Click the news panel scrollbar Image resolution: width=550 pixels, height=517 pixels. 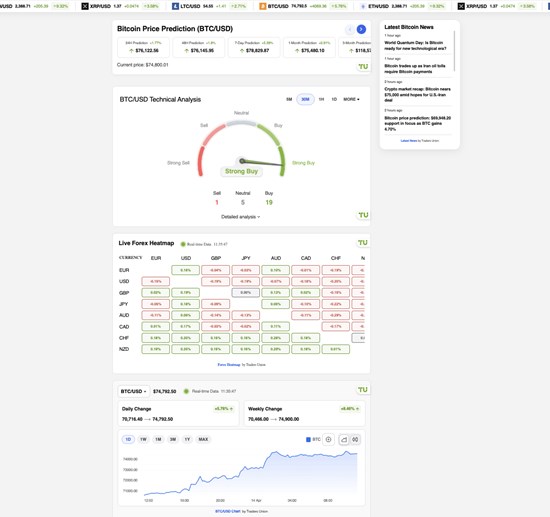coord(455,51)
